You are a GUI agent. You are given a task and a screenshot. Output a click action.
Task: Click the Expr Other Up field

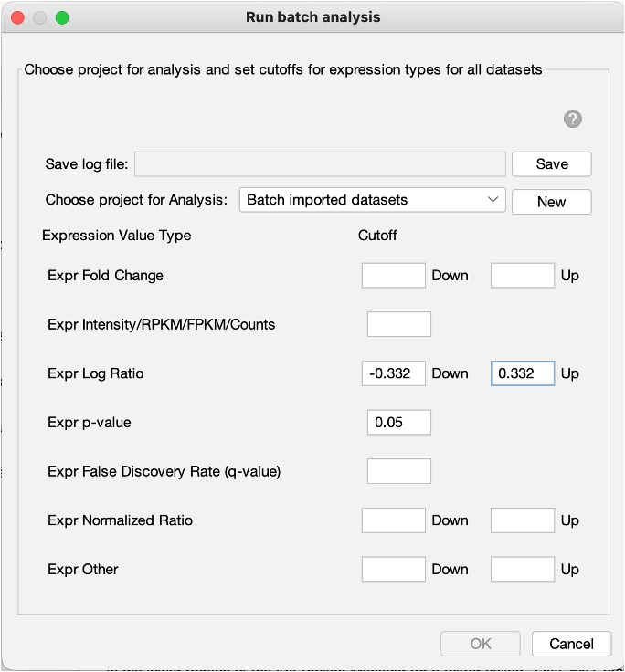click(523, 570)
